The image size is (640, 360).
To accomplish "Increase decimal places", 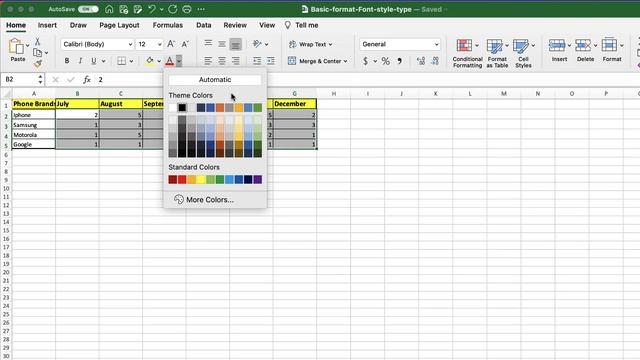I will click(421, 61).
